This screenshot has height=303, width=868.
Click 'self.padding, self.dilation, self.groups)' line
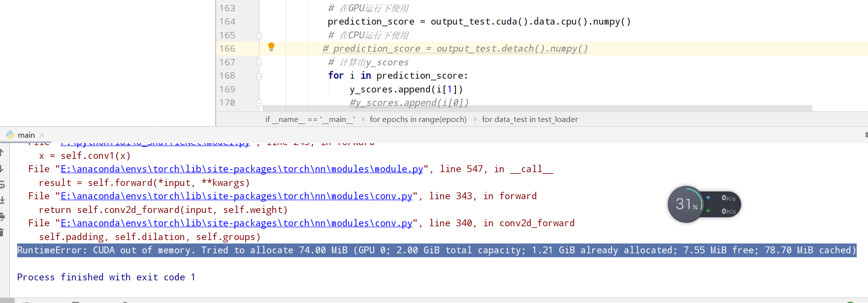tap(150, 237)
